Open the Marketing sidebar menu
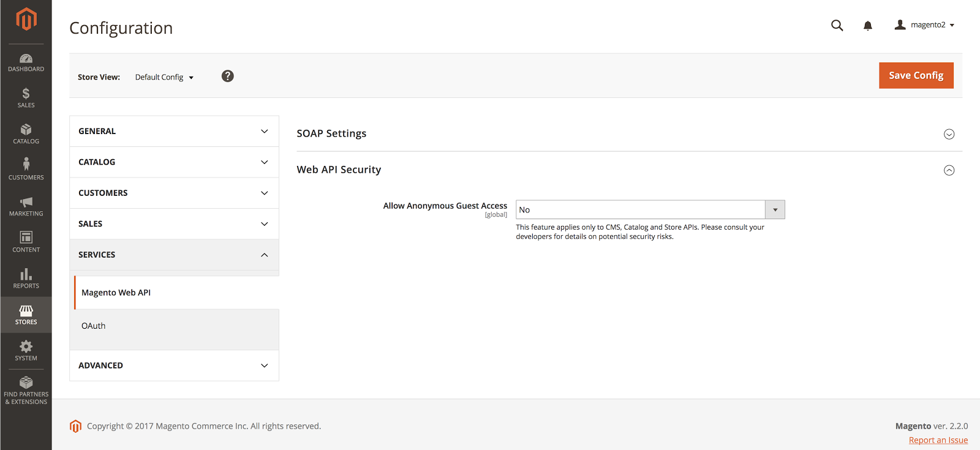 click(26, 206)
